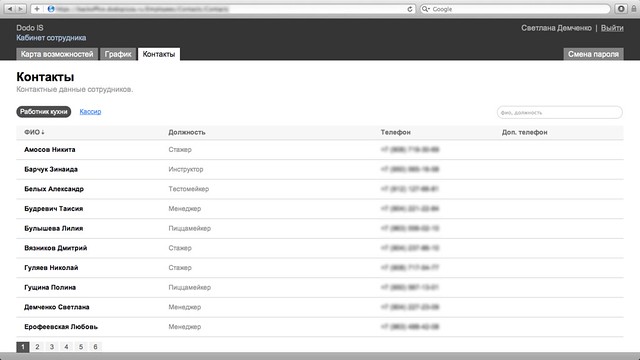The image size is (640, 360).
Task: Select the Работник кухни filter
Action: [44, 111]
